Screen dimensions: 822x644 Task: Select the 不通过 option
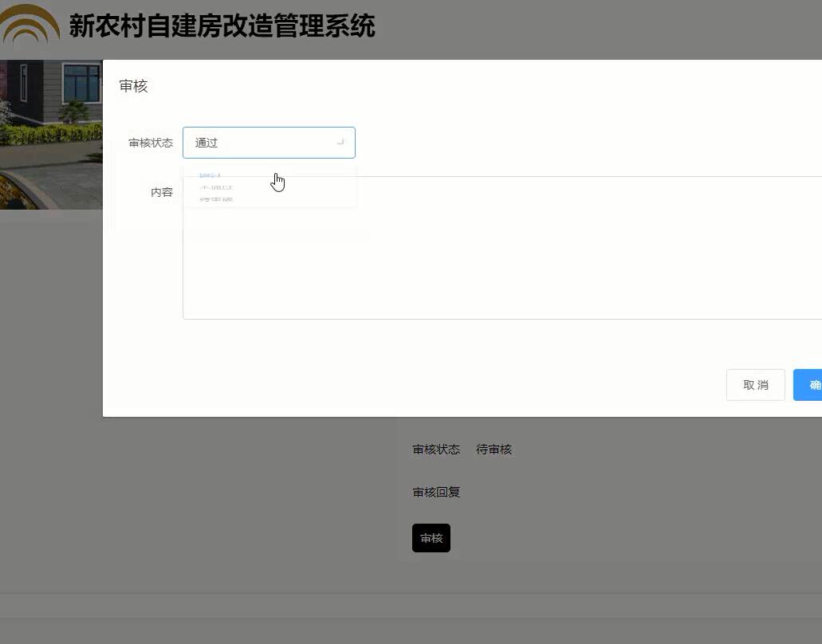tap(212, 187)
